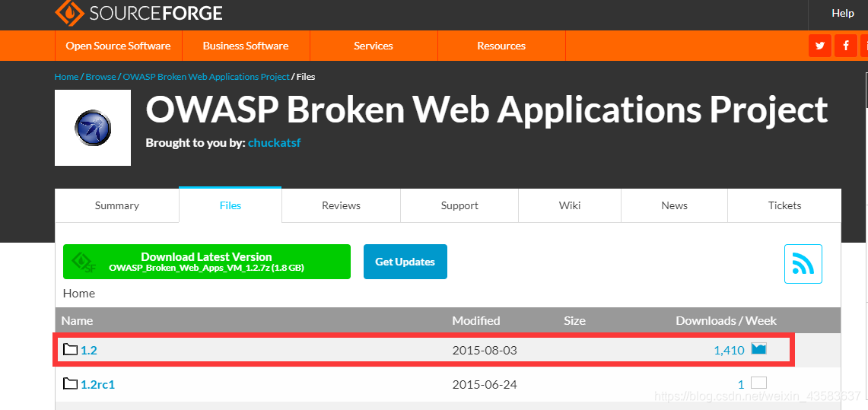Open the Twitter social icon

(x=820, y=46)
